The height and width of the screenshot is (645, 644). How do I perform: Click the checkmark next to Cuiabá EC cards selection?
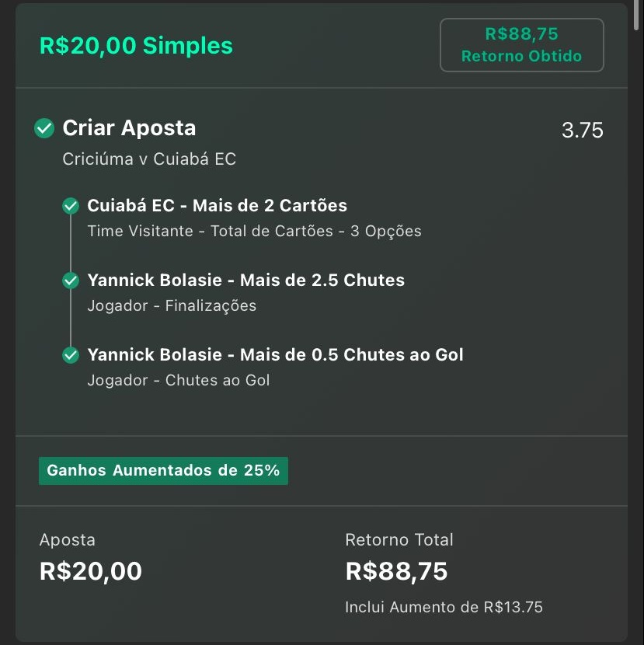tap(71, 206)
